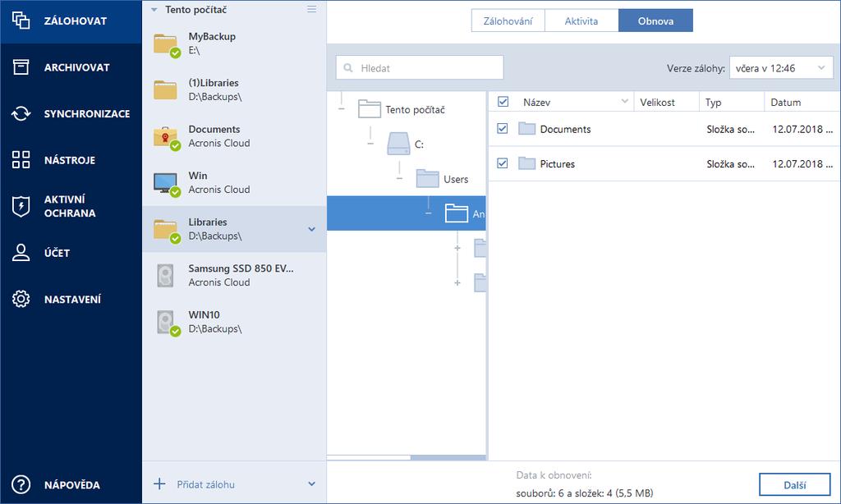841x504 pixels.
Task: Select the Samsung SSD 850 disk icon
Action: tap(165, 276)
